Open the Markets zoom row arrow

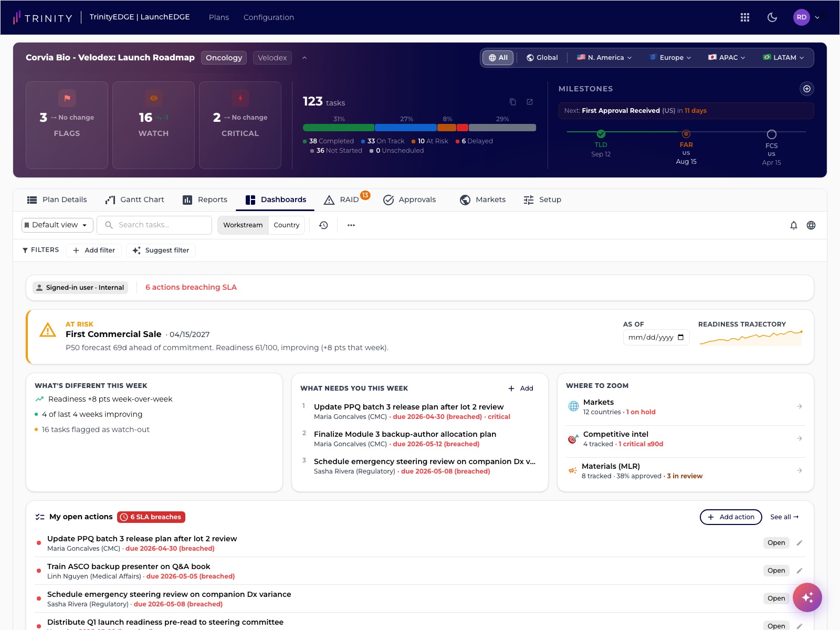point(800,406)
